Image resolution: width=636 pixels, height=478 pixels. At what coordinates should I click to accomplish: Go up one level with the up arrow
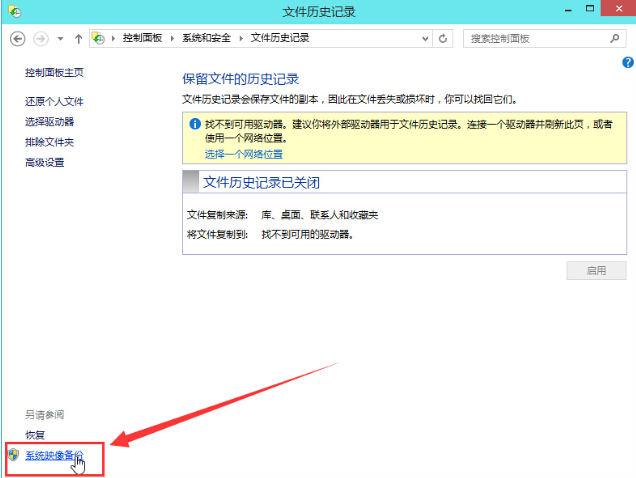point(78,38)
